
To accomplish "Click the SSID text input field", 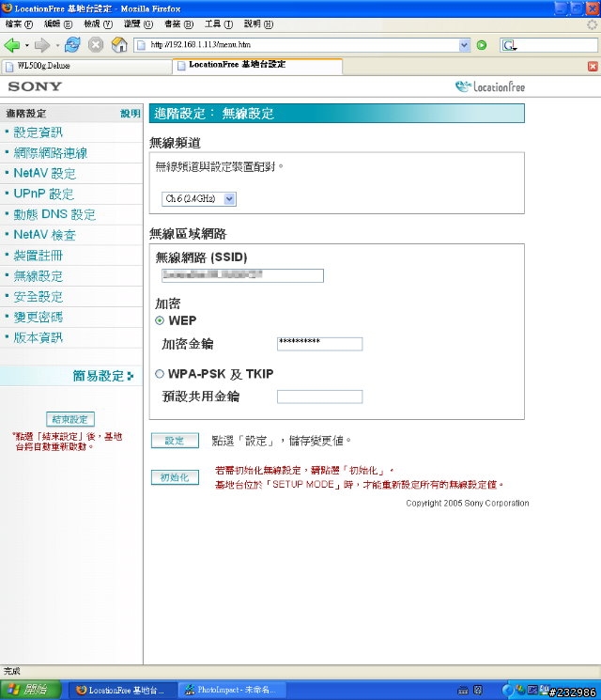I will pyautogui.click(x=242, y=275).
